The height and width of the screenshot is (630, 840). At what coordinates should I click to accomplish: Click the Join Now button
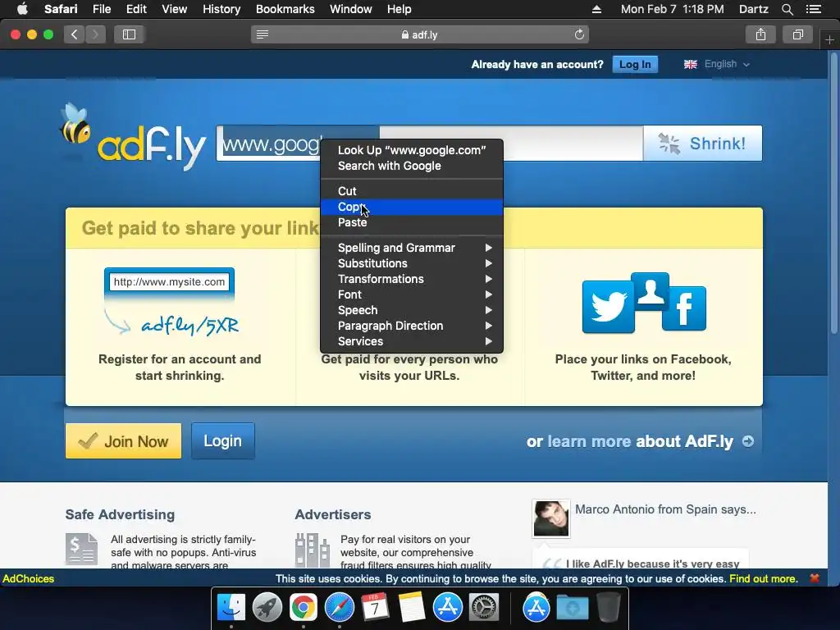tap(123, 441)
